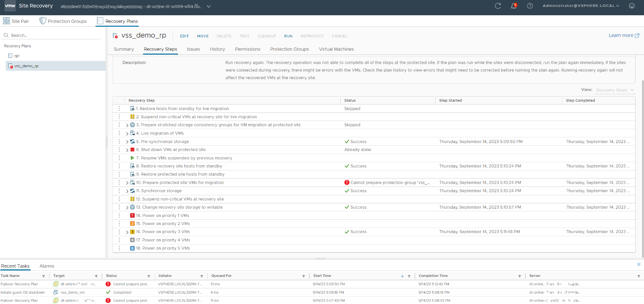Viewport: 644px width, 304px height.
Task: Select rp1 in Recovery Plans tree
Action: [17, 56]
